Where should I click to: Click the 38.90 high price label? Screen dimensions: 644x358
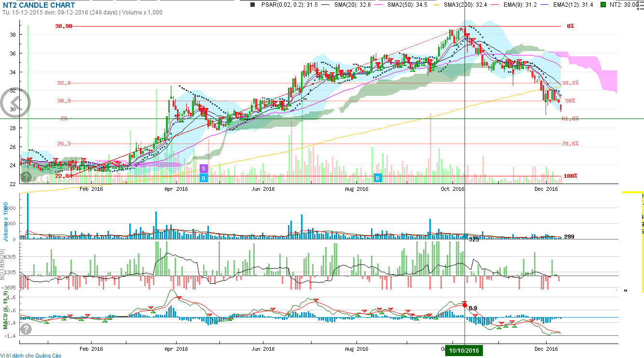pos(64,26)
